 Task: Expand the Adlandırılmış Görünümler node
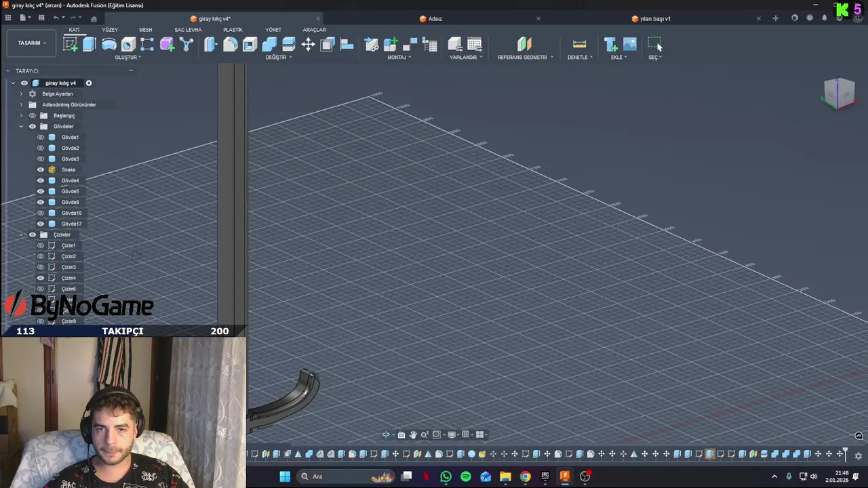pos(21,104)
